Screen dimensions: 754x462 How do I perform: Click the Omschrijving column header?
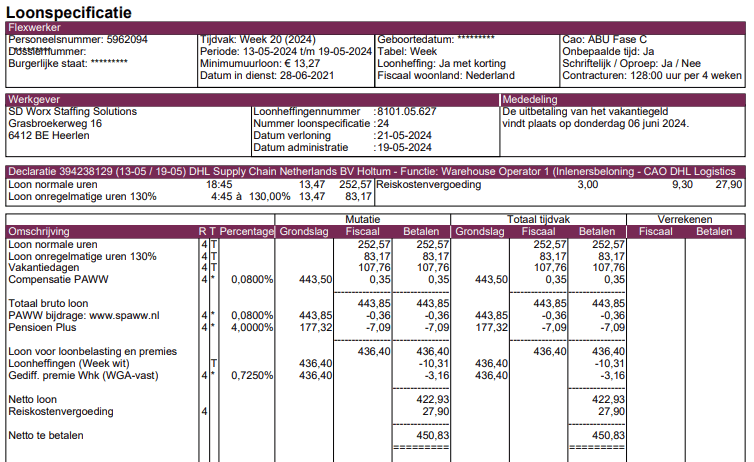click(38, 231)
